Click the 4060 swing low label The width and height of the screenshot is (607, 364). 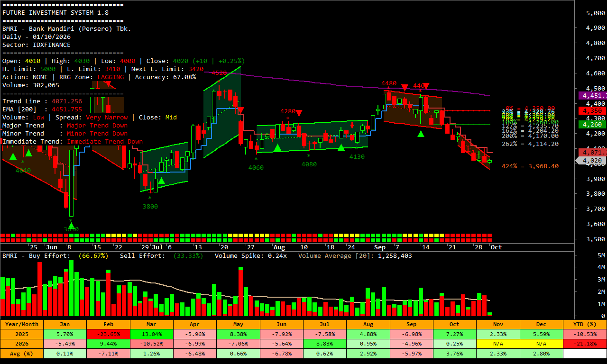tap(256, 167)
